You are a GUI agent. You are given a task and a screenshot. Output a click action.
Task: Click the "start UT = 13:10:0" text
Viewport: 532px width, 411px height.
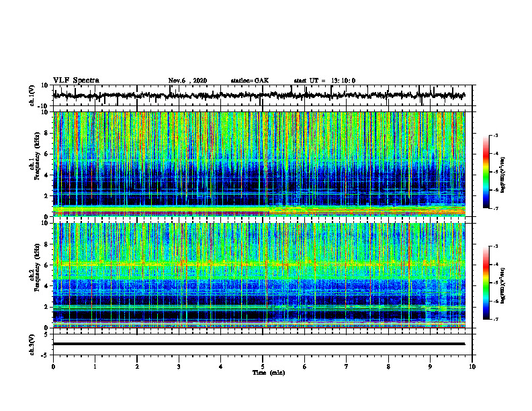coord(324,81)
